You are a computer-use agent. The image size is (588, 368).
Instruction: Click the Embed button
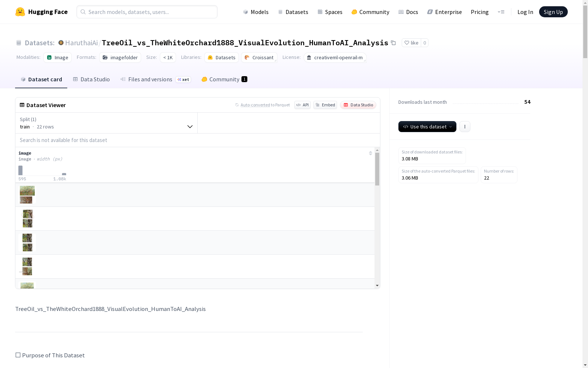(325, 105)
